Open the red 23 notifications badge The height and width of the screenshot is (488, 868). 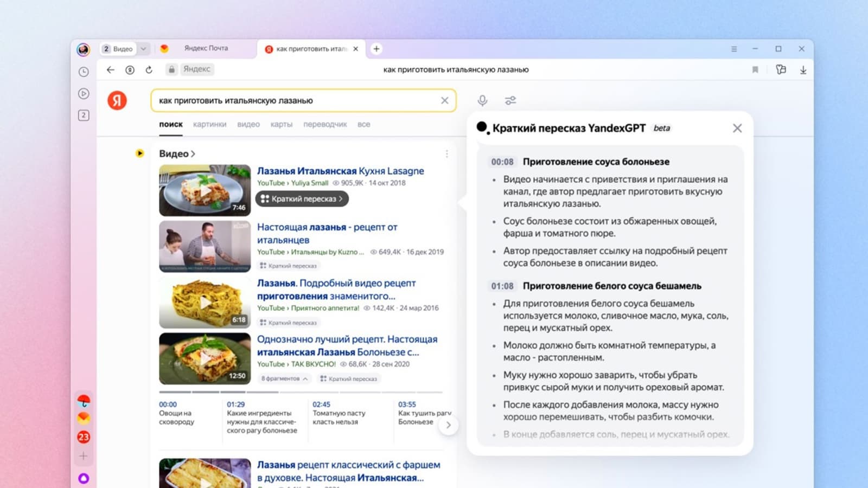pyautogui.click(x=84, y=437)
